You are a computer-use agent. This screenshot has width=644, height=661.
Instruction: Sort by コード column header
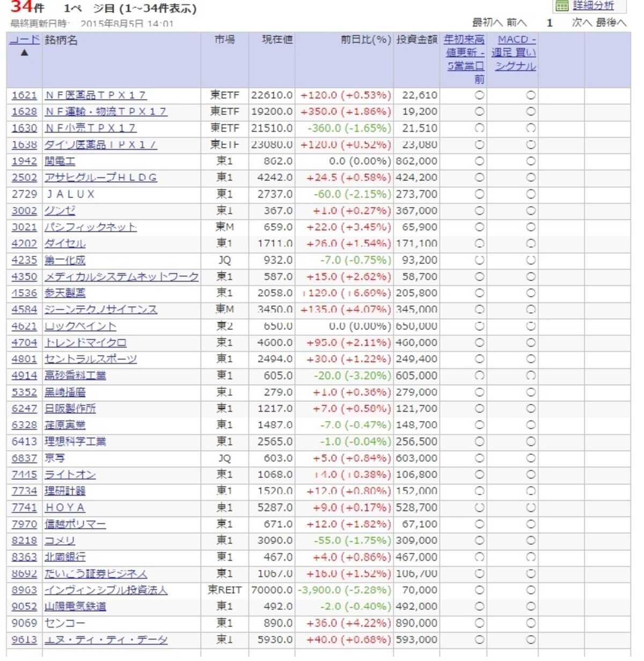pyautogui.click(x=25, y=40)
